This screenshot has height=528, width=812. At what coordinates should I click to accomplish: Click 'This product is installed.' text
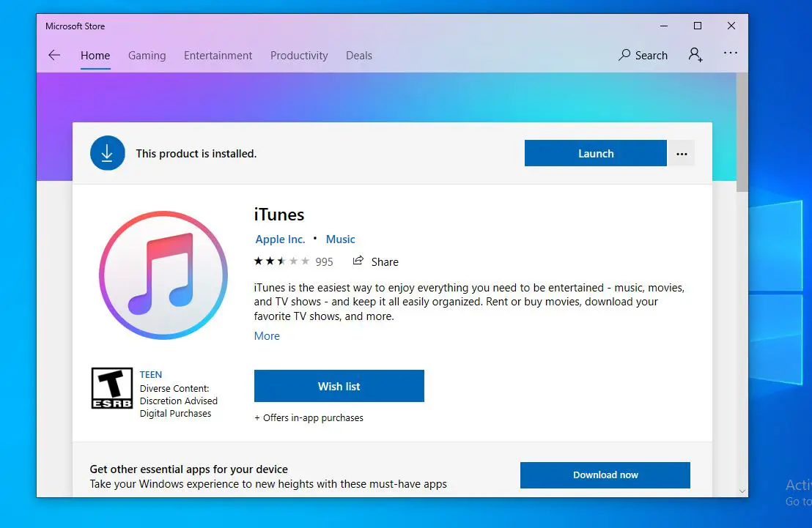[196, 154]
